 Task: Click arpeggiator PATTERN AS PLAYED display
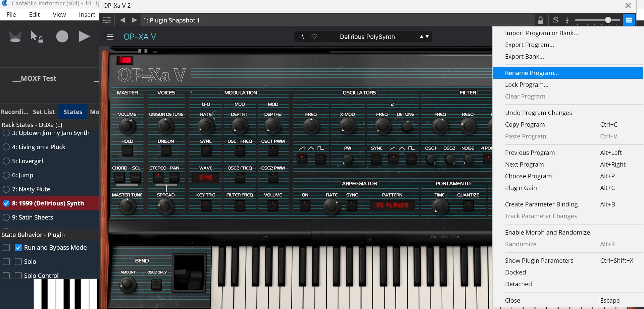pyautogui.click(x=392, y=205)
